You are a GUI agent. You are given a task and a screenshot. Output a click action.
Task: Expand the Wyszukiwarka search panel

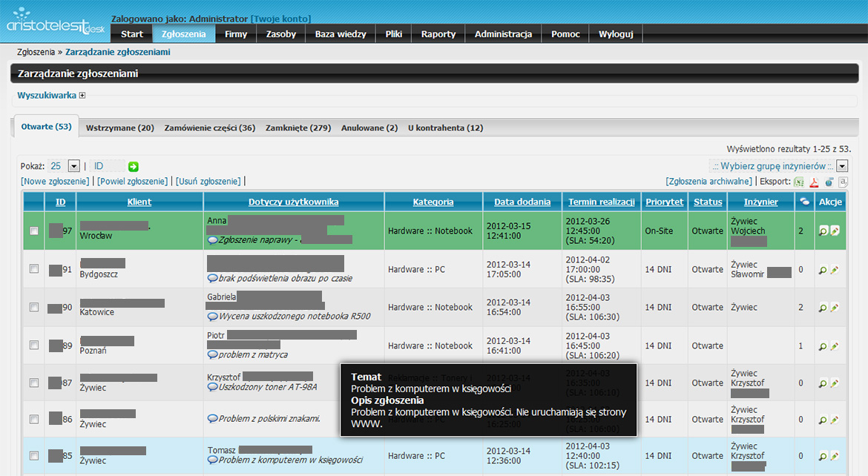[82, 95]
